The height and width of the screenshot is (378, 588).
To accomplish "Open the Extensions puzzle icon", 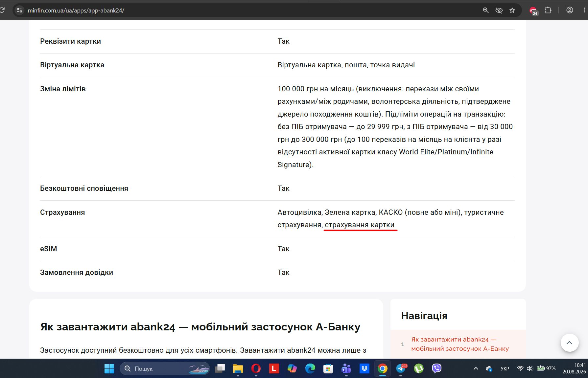I will coord(548,11).
